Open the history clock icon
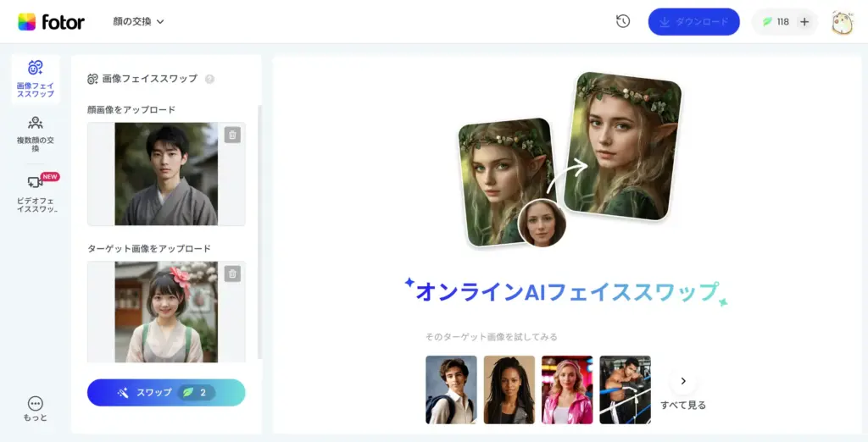Image resolution: width=868 pixels, height=442 pixels. (x=623, y=21)
